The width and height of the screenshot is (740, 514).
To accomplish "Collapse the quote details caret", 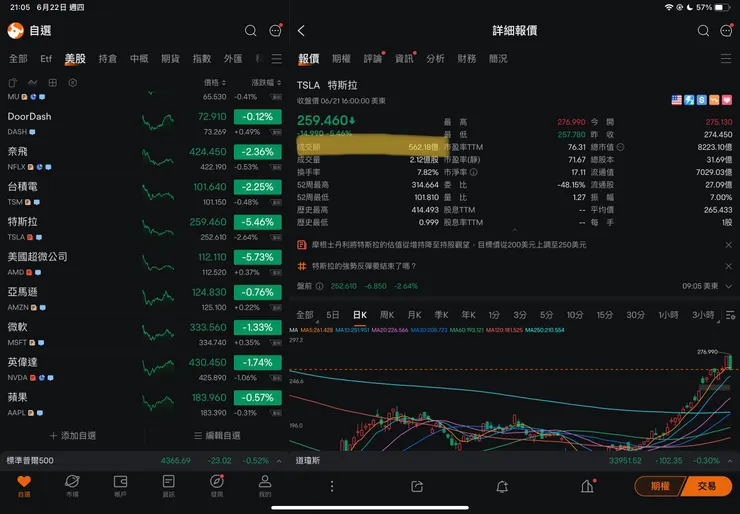I will (x=515, y=230).
